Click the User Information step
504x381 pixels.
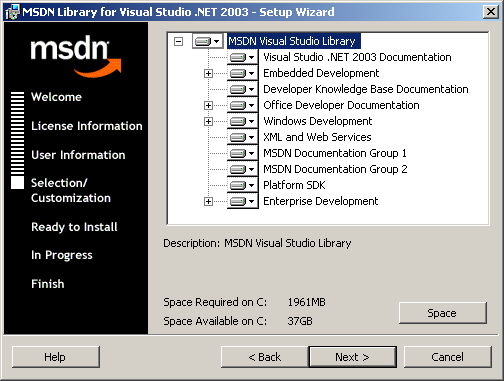coord(78,155)
